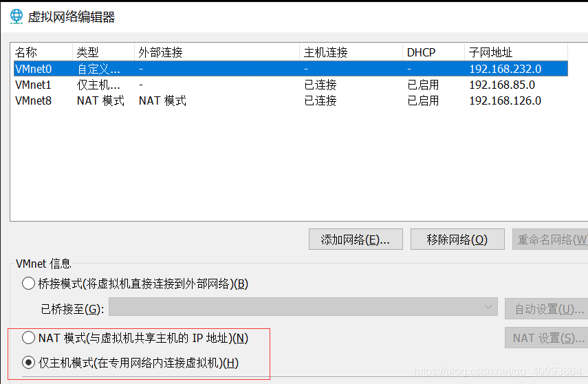Click 已启用 DHCP cell in VMnet8 row
Screen dimensions: 588x384
pos(423,100)
